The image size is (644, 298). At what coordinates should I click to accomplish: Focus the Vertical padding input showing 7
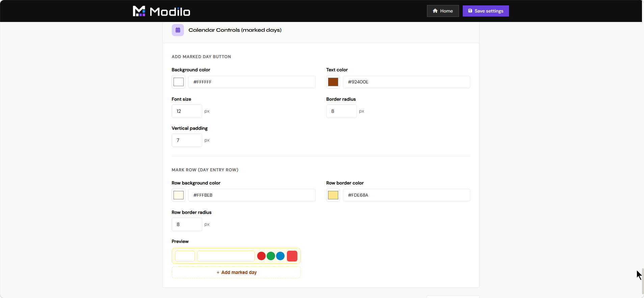187,140
